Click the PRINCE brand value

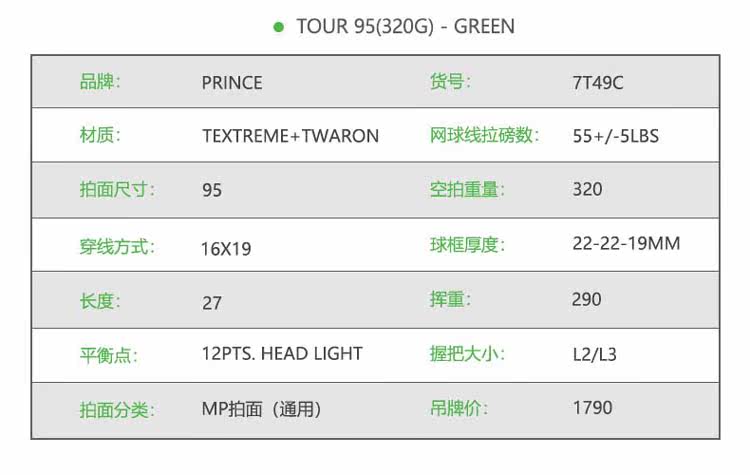tap(232, 83)
